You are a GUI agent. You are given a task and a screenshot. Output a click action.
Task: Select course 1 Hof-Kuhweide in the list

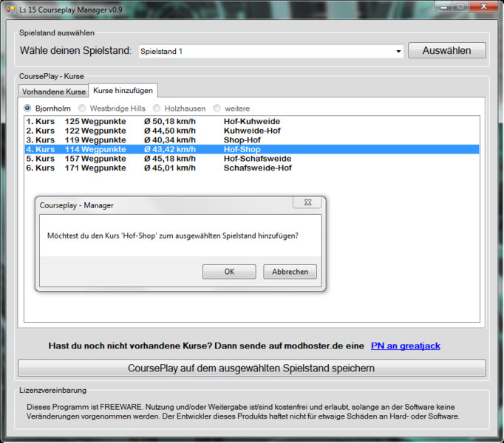pos(251,121)
